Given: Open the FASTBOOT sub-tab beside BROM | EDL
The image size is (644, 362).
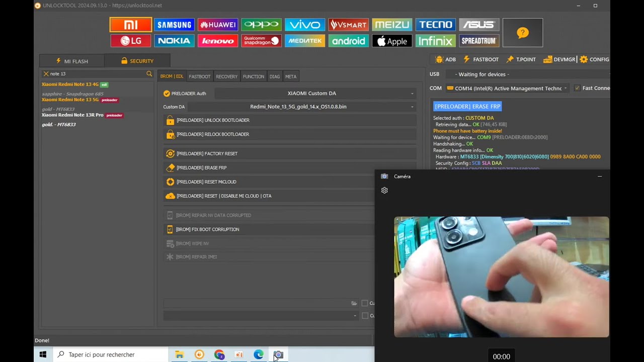Looking at the screenshot, I should (x=200, y=76).
